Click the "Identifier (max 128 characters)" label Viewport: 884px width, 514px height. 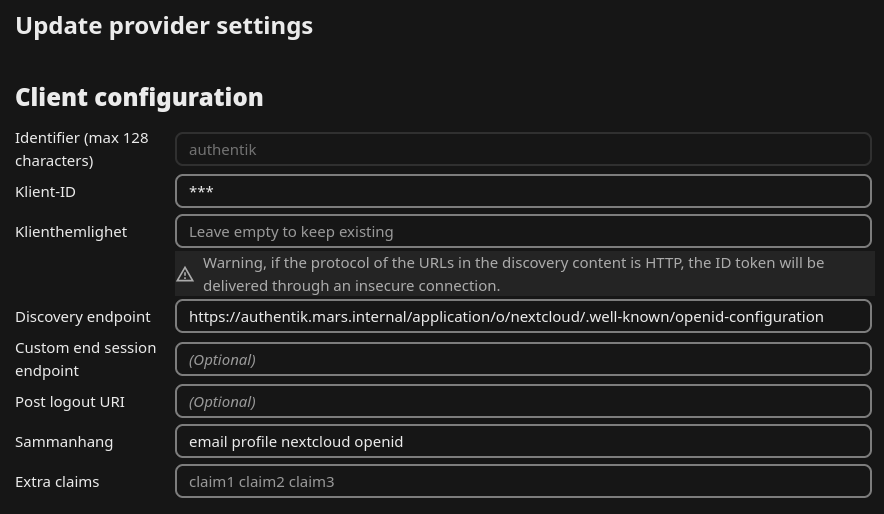(x=81, y=149)
